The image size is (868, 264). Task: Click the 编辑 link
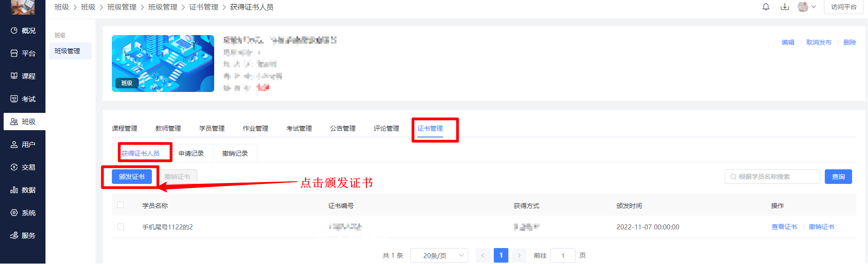point(788,42)
